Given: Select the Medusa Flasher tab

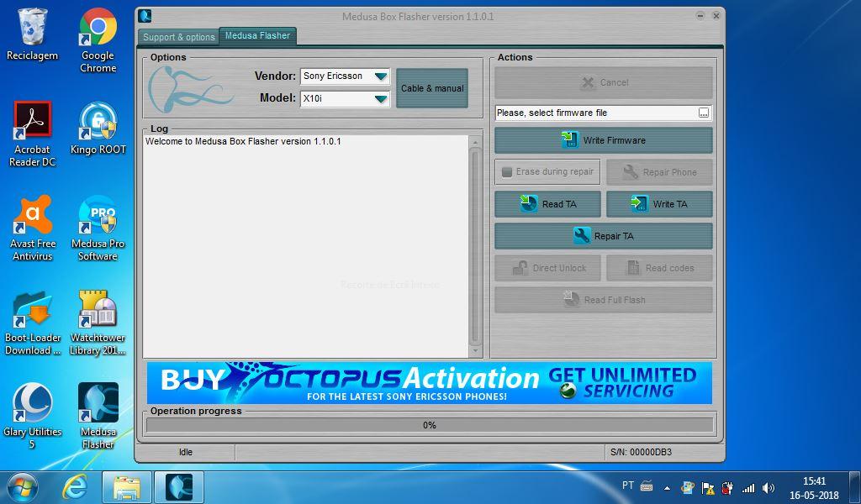Looking at the screenshot, I should 257,35.
